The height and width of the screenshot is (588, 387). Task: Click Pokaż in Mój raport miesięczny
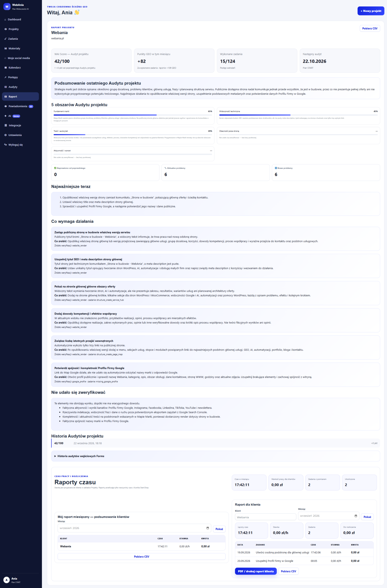coord(219,529)
